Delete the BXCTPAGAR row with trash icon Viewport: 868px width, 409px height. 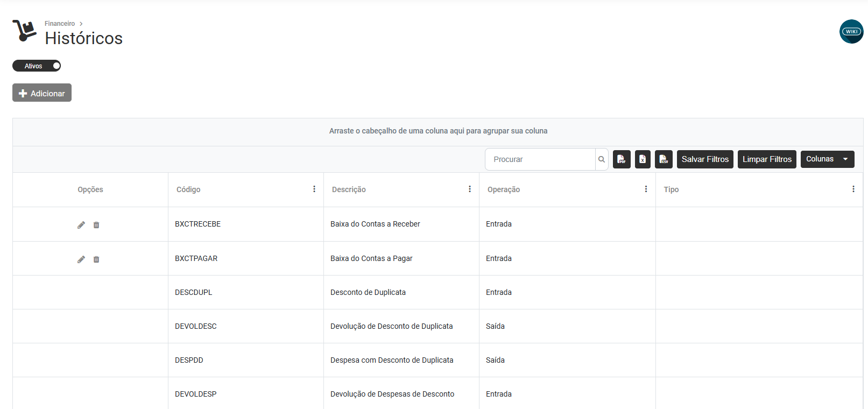tap(96, 259)
